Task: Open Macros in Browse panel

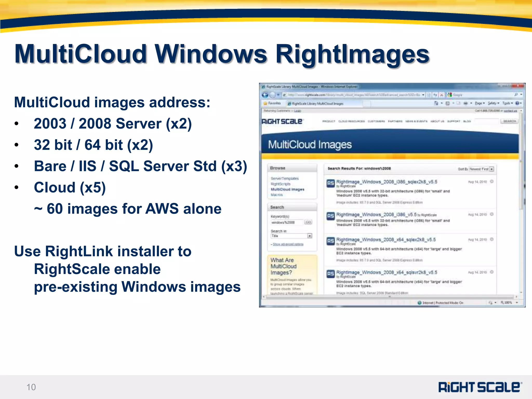Action: pyautogui.click(x=277, y=195)
